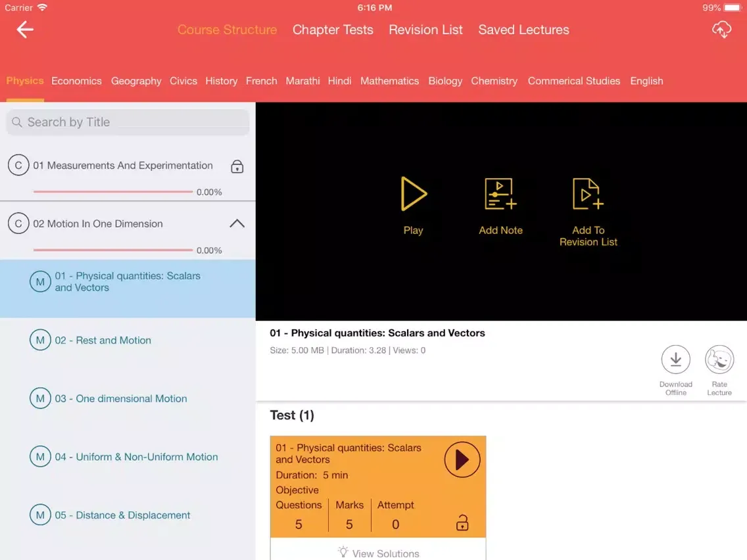Open the cloud download icon

pos(721,30)
